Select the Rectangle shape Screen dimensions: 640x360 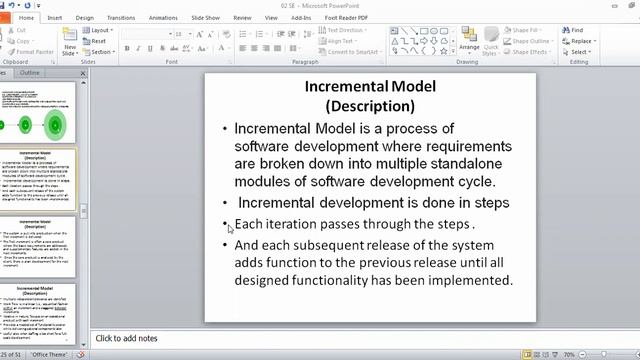pos(424,31)
